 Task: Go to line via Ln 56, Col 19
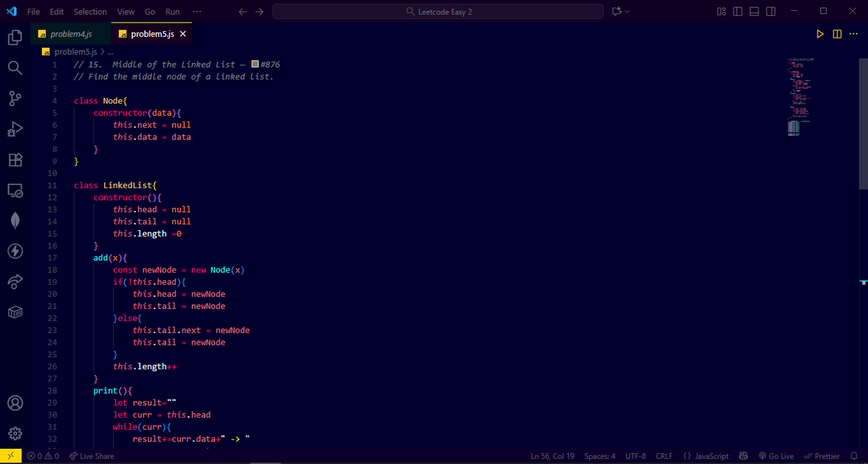[553, 456]
